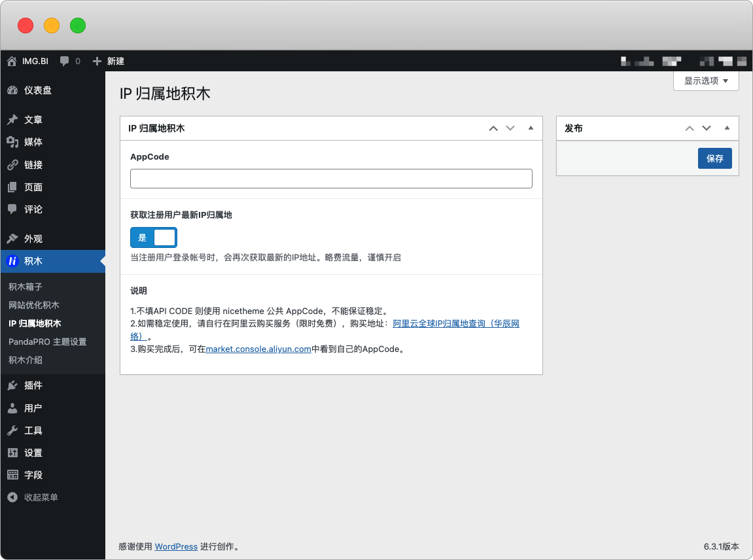
Task: Click the plus icon next to 新建
Action: tap(97, 61)
